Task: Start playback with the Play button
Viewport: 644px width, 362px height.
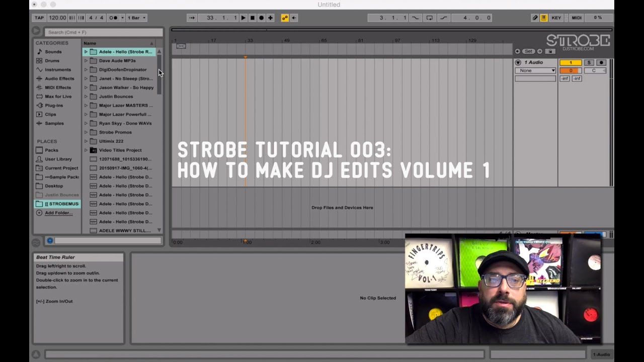Action: pyautogui.click(x=243, y=18)
